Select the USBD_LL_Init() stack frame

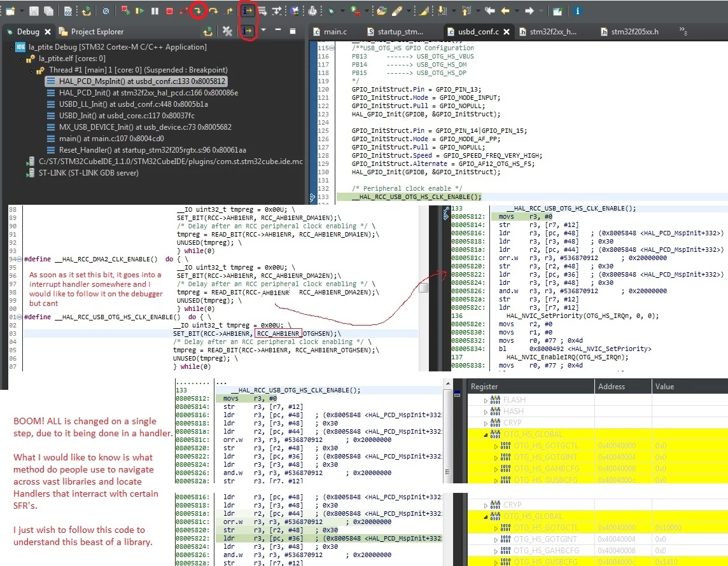pos(128,104)
